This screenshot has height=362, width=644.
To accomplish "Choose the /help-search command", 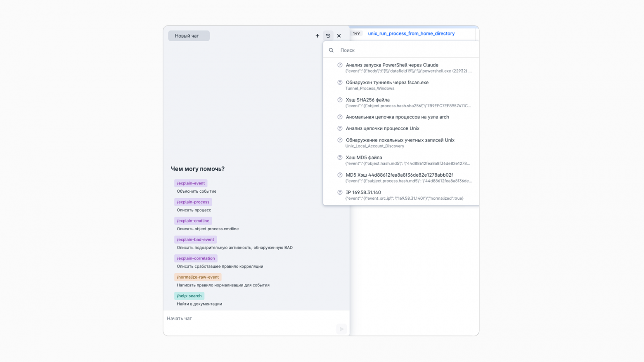I will (x=189, y=296).
